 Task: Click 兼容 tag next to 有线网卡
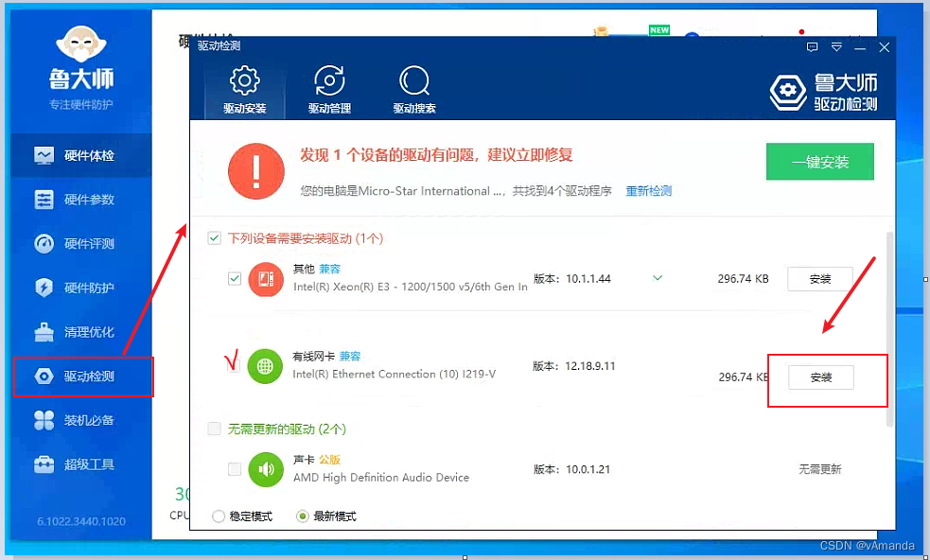point(350,356)
